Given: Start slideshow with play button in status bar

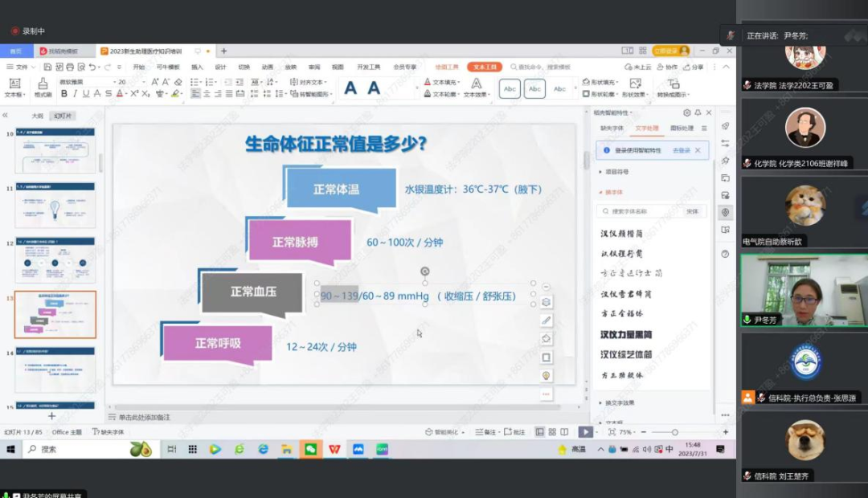Looking at the screenshot, I should [585, 432].
